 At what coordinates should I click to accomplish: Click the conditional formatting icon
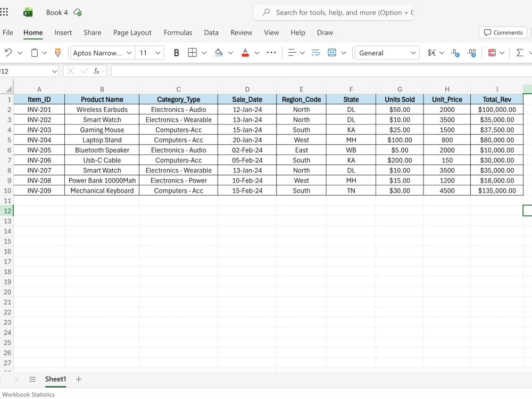pyautogui.click(x=492, y=53)
